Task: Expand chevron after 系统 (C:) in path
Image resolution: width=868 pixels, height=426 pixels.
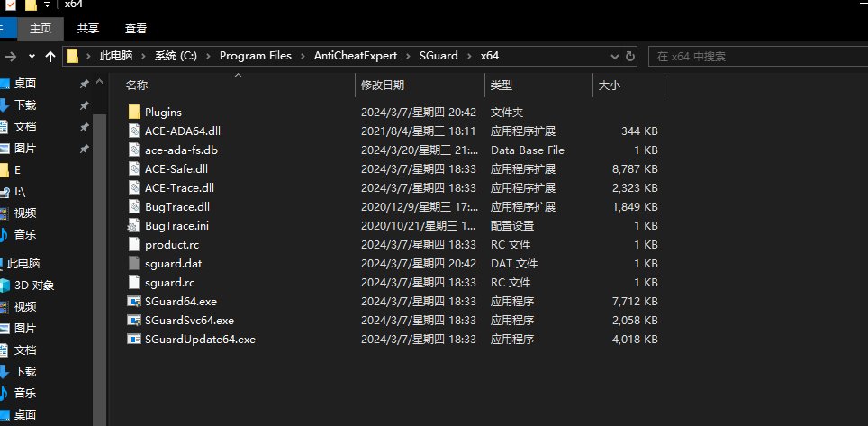Action: 208,56
